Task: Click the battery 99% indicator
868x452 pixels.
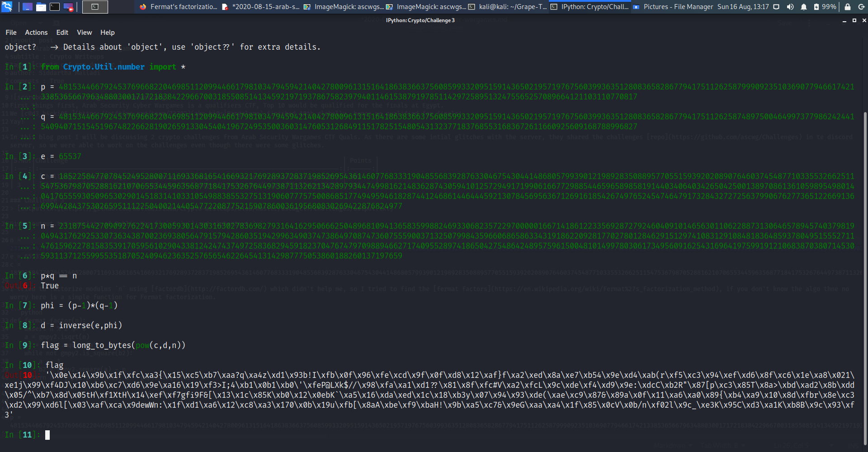Action: tap(825, 7)
